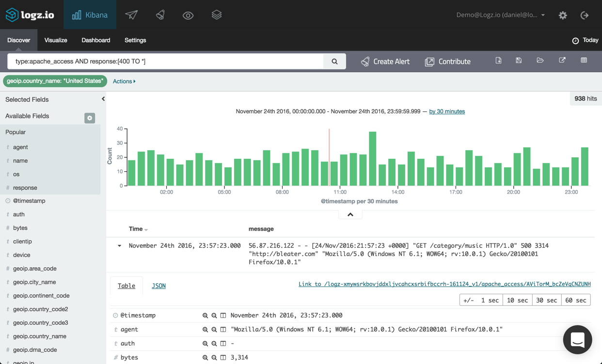Switch to the Dashboard tab
Screen dimensions: 602x364
[x=96, y=40]
